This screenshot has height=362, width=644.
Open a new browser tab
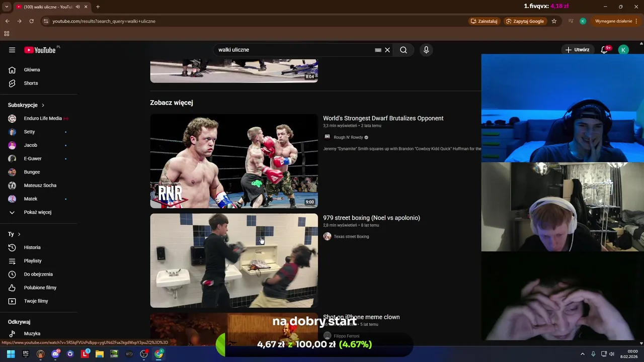click(98, 7)
